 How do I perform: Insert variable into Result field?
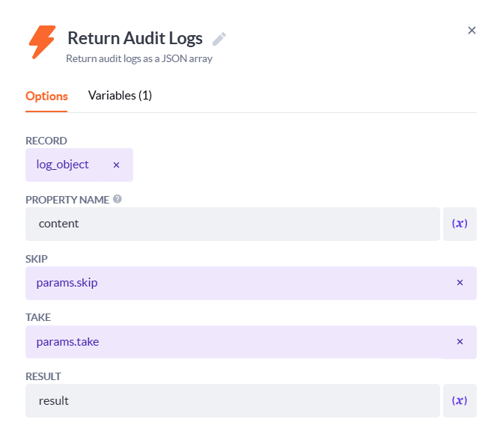[x=460, y=401]
